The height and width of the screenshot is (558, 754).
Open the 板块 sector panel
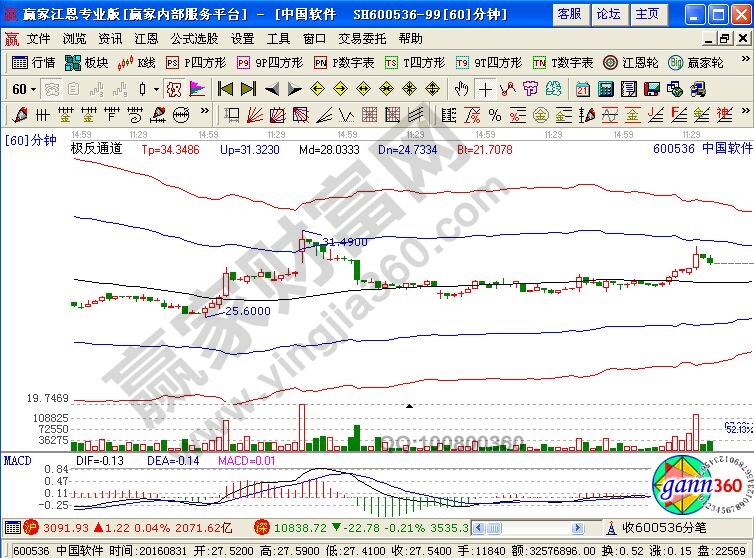87,62
